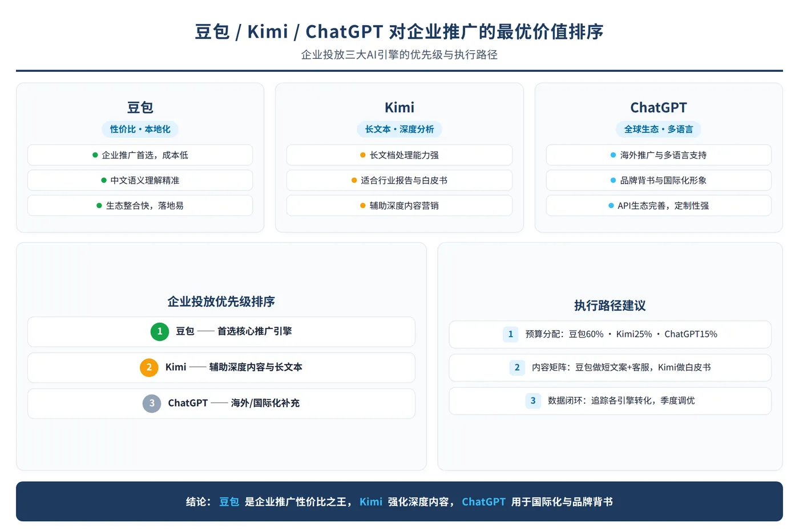
Task: Click the subtitle 企业投放三大AI引擎的优先级与执行路径
Action: click(399, 55)
